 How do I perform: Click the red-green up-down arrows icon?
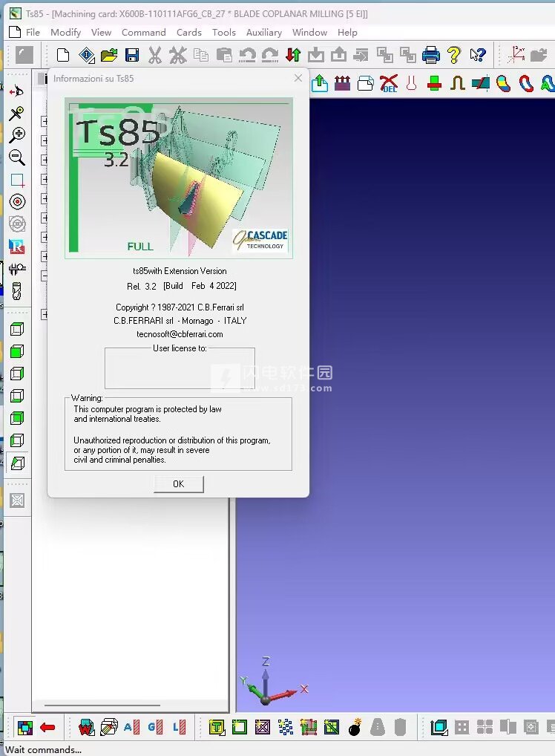[x=293, y=55]
